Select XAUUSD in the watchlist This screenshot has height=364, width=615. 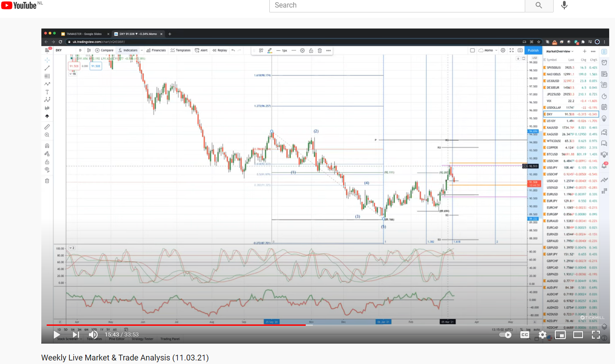click(x=571, y=128)
